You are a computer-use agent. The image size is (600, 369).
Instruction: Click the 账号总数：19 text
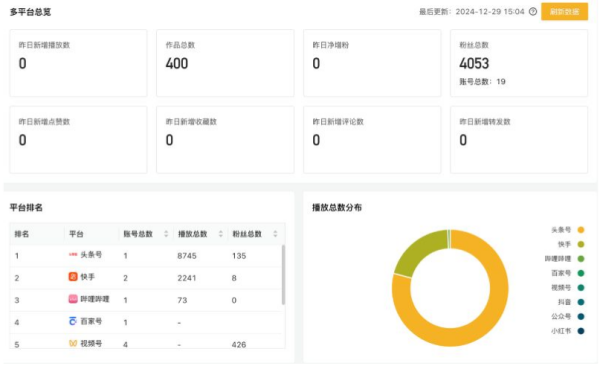482,82
